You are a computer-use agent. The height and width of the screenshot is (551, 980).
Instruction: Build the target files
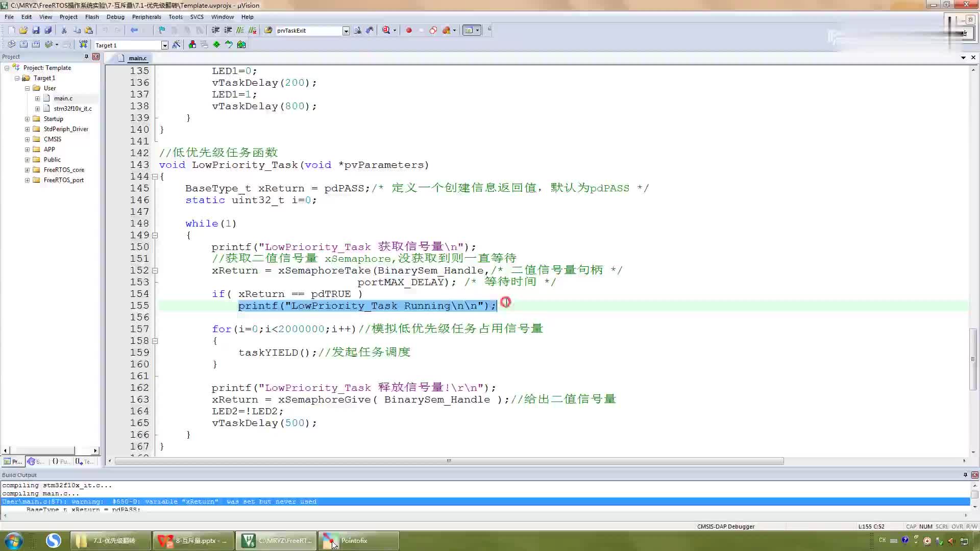point(23,44)
